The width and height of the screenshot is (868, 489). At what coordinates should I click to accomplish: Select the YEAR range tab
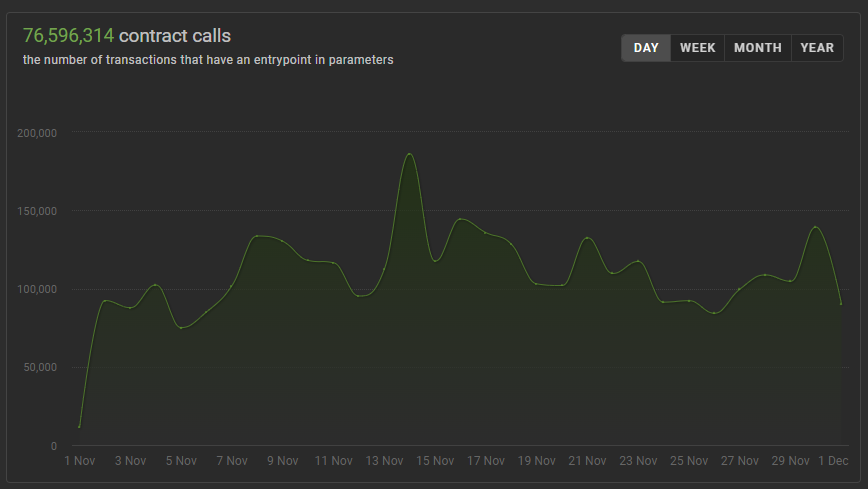[x=817, y=48]
